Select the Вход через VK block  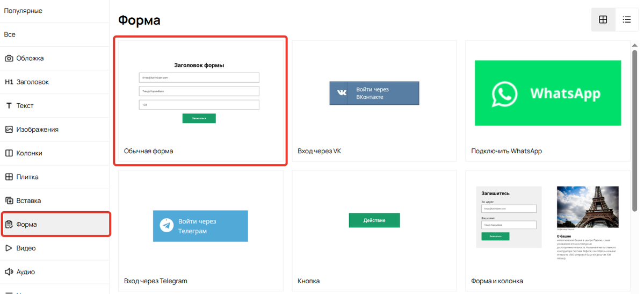(x=374, y=101)
